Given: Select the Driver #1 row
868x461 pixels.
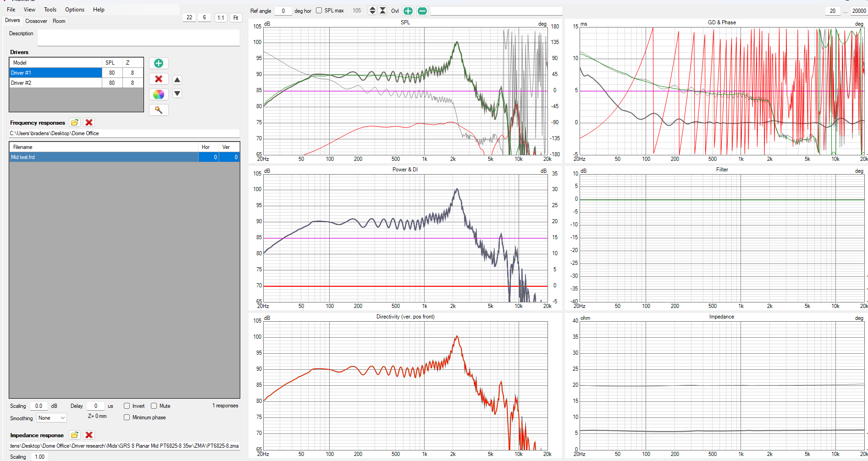Looking at the screenshot, I should (x=76, y=73).
